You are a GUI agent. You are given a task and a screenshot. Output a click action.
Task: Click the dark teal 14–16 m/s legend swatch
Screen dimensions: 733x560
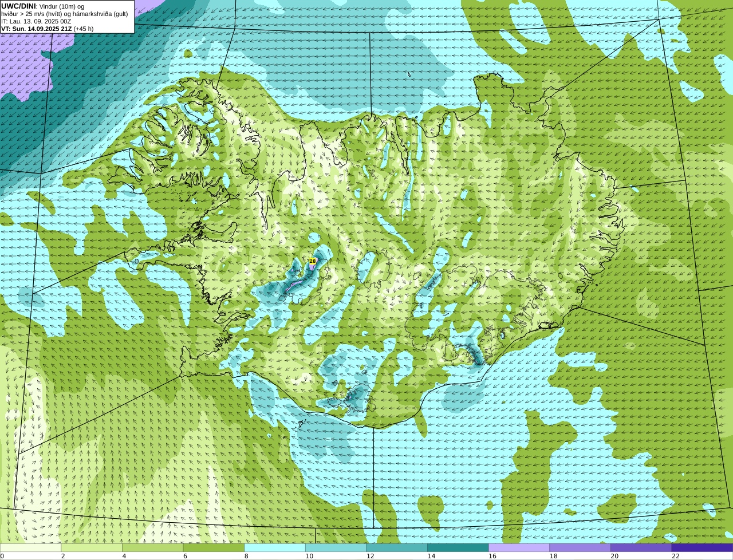[458, 547]
